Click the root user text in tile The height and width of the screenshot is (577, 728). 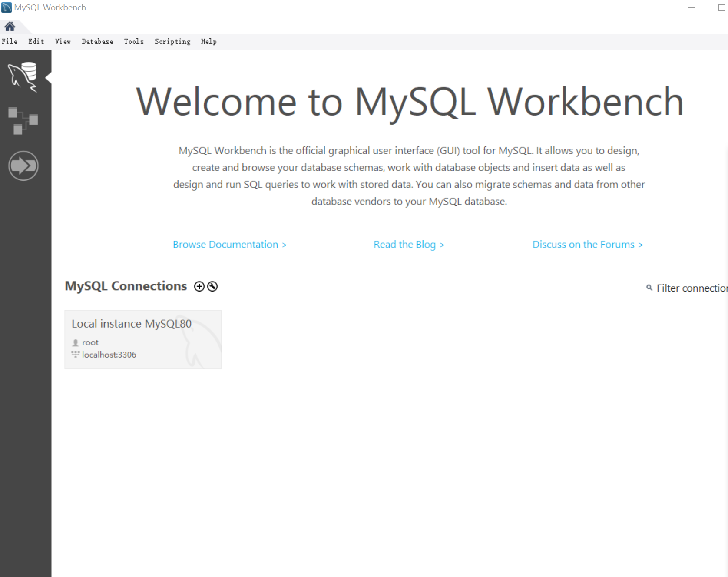click(x=90, y=342)
